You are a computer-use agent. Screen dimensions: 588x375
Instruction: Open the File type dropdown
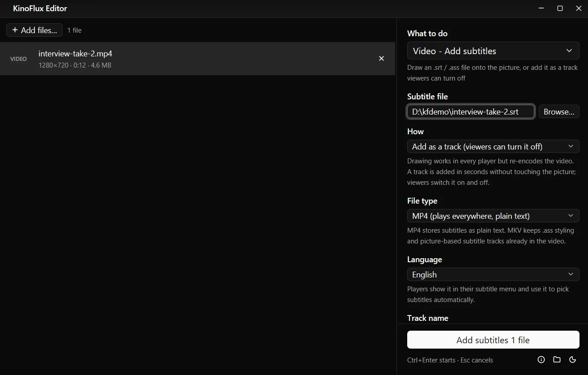(493, 216)
